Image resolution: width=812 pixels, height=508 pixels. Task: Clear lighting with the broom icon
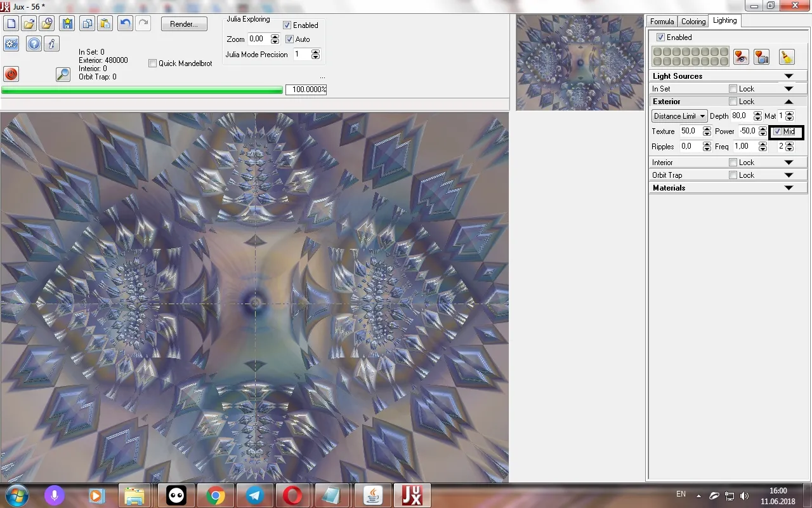tap(787, 57)
